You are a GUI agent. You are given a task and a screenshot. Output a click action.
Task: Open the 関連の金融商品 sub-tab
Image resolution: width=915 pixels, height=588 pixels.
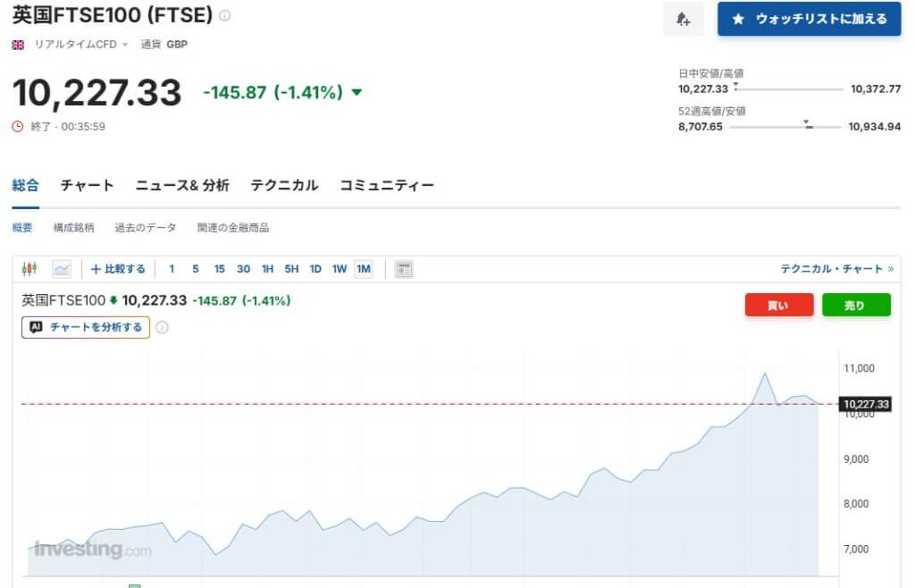(233, 228)
